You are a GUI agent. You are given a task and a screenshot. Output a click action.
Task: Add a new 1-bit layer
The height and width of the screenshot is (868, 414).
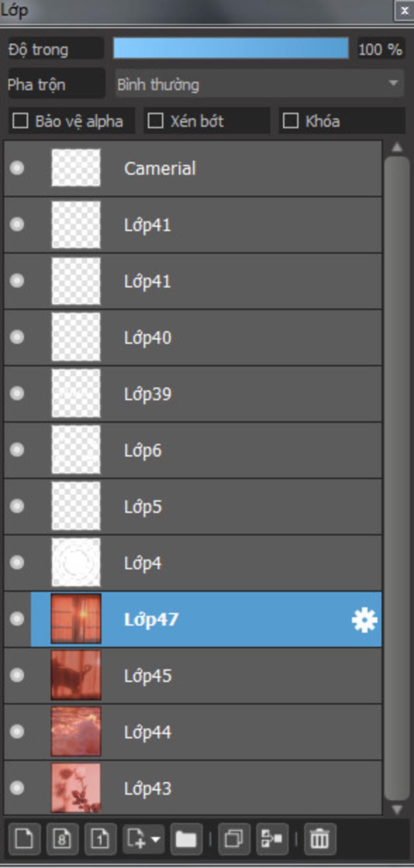click(100, 838)
